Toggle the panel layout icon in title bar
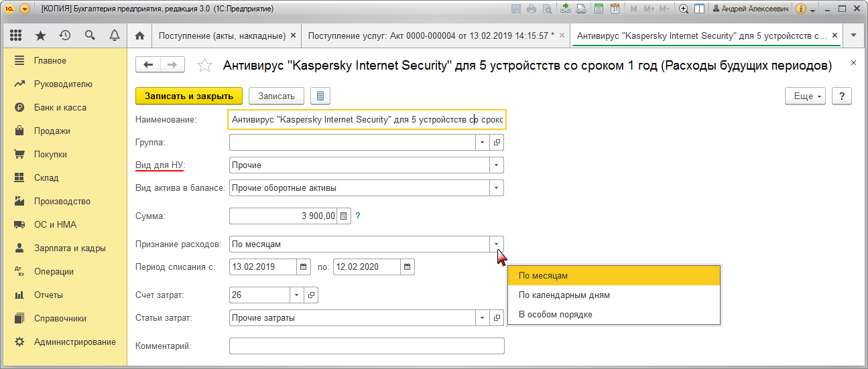 (699, 9)
